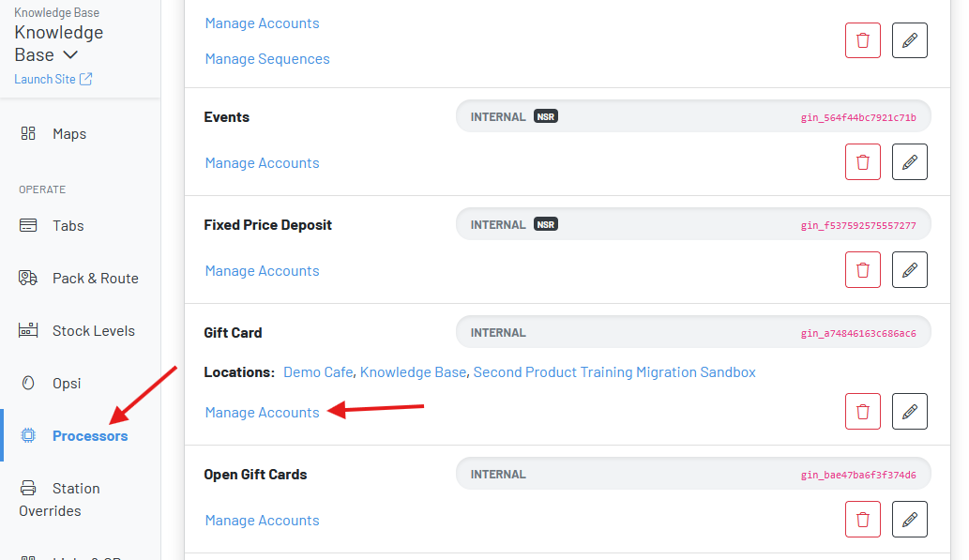Open Maps in the sidebar
The height and width of the screenshot is (560, 969).
[x=68, y=134]
